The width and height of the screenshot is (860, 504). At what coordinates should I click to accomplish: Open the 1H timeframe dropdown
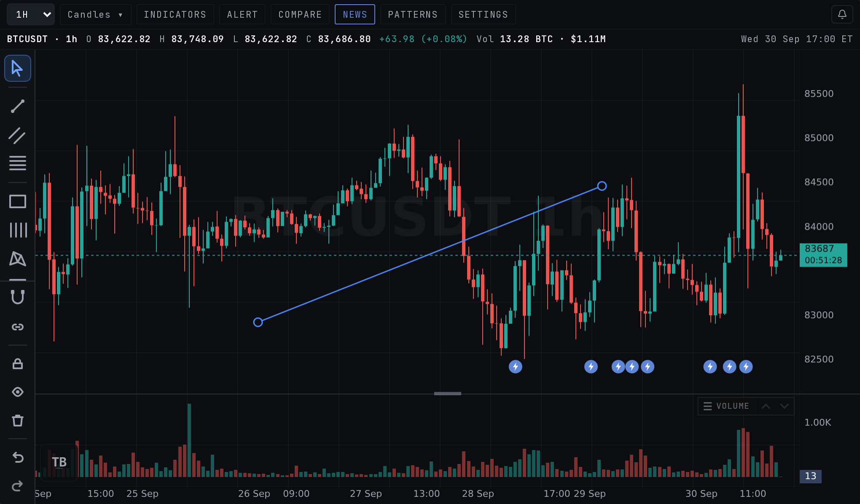31,14
